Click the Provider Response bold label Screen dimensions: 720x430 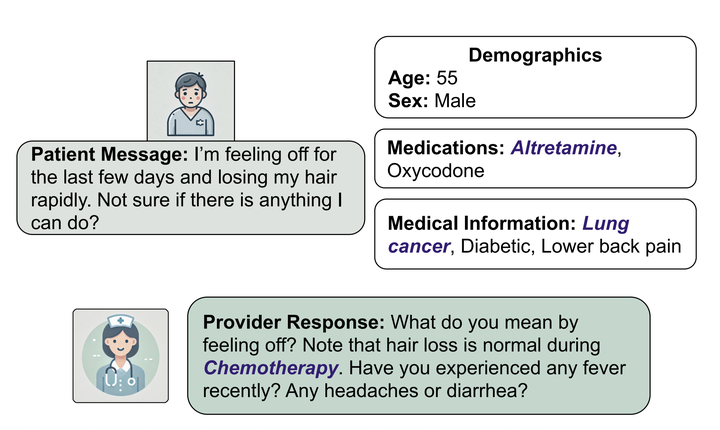point(294,322)
